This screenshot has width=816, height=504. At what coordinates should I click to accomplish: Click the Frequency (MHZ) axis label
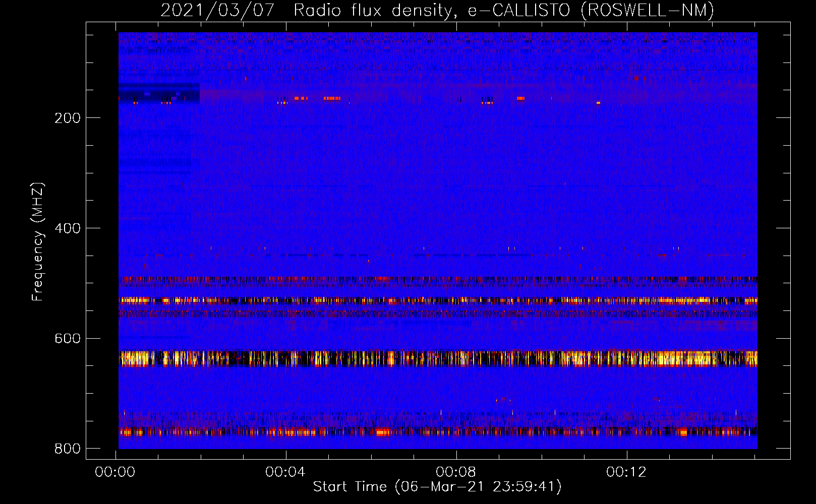[x=38, y=241]
